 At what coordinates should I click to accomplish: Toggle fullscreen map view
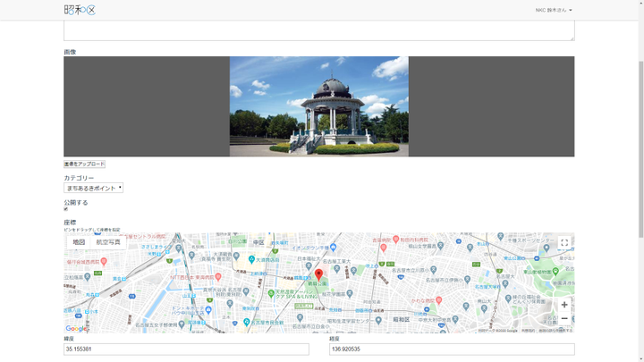click(x=564, y=242)
